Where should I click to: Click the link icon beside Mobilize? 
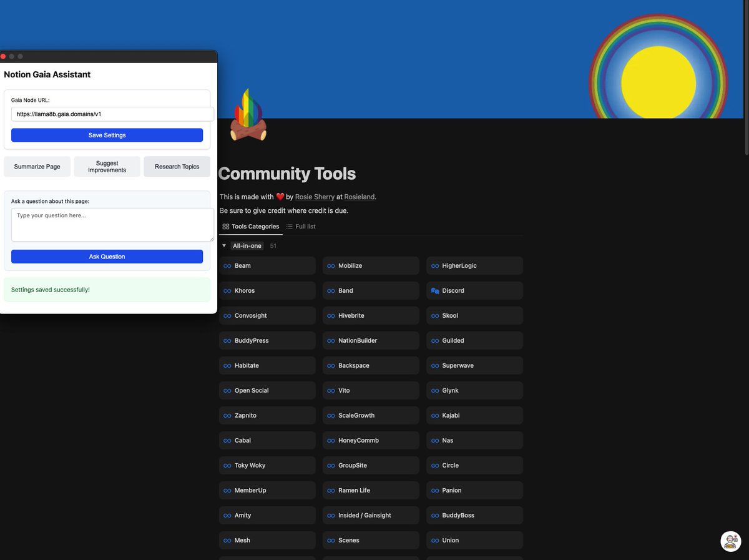[x=330, y=265]
